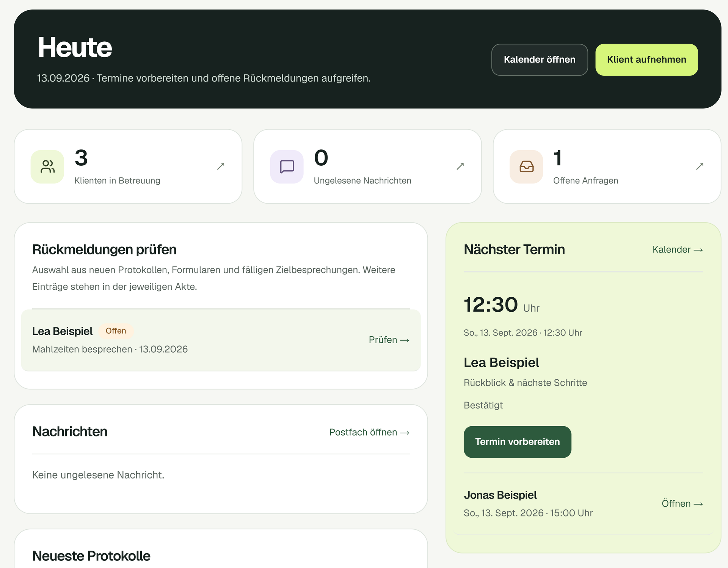Click Termin vorbereiten button
Image resolution: width=728 pixels, height=568 pixels.
click(517, 442)
